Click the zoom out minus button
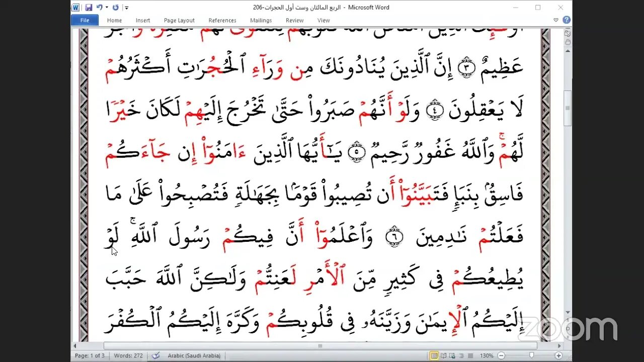The width and height of the screenshot is (644, 362). click(x=501, y=355)
